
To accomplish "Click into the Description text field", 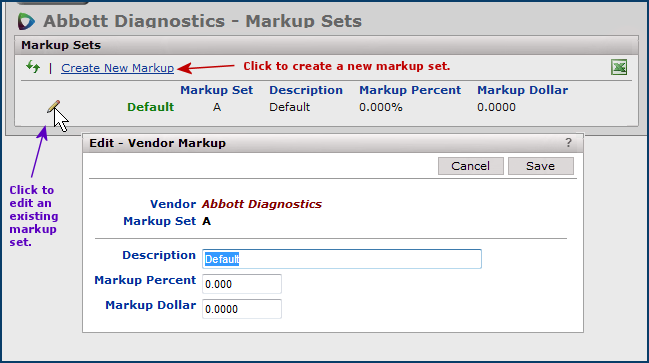I will 342,259.
